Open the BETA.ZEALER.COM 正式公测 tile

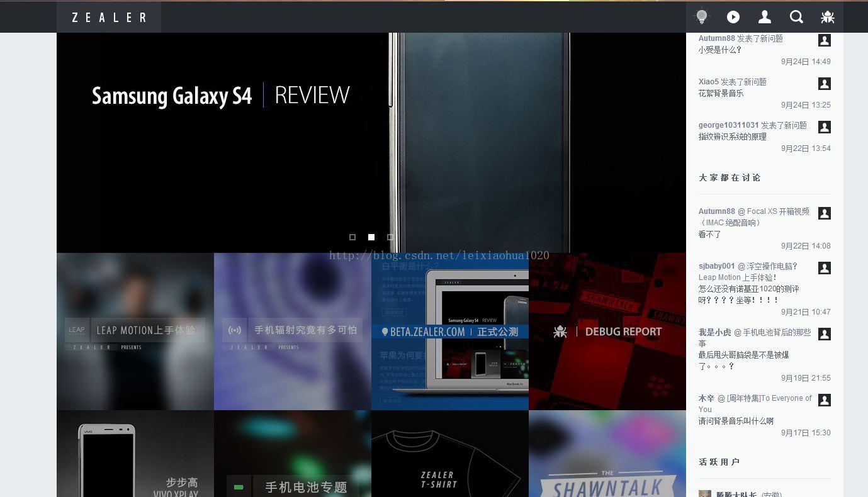[x=450, y=332]
